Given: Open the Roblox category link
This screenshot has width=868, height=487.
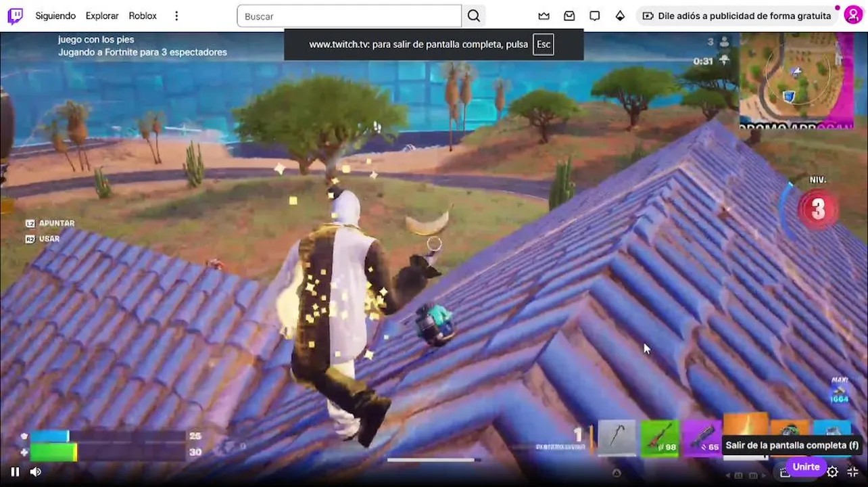Looking at the screenshot, I should (143, 16).
